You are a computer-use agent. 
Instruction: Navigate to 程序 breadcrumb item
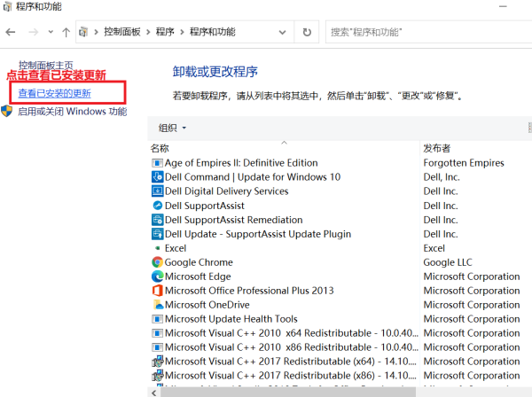coord(165,32)
